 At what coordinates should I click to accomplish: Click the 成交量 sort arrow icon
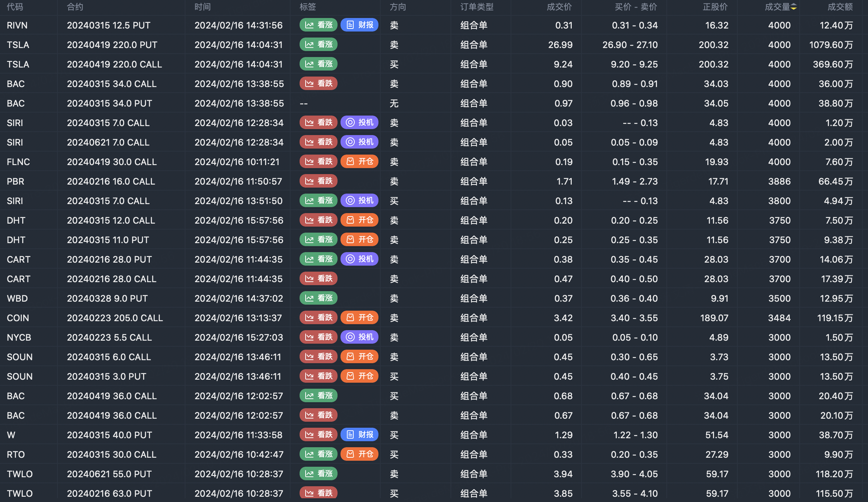pos(794,7)
